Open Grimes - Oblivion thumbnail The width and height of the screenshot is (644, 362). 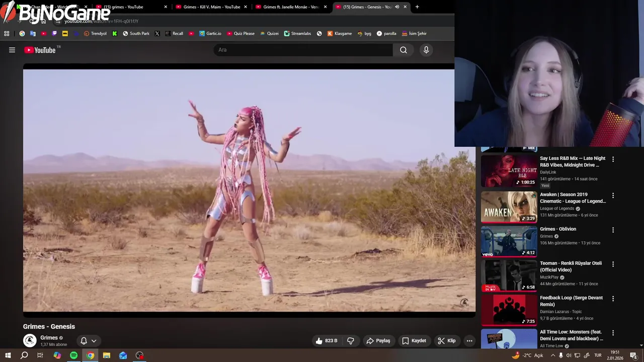click(x=509, y=241)
